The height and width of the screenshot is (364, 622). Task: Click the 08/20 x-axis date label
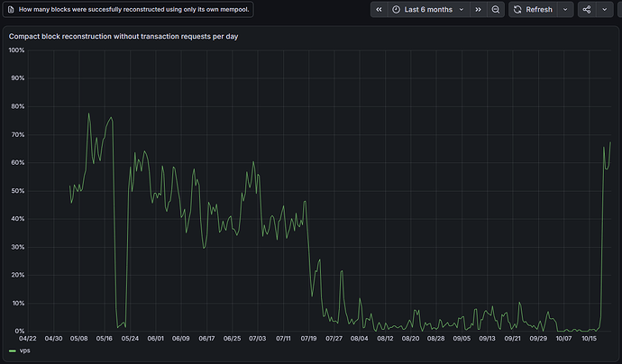(410, 339)
